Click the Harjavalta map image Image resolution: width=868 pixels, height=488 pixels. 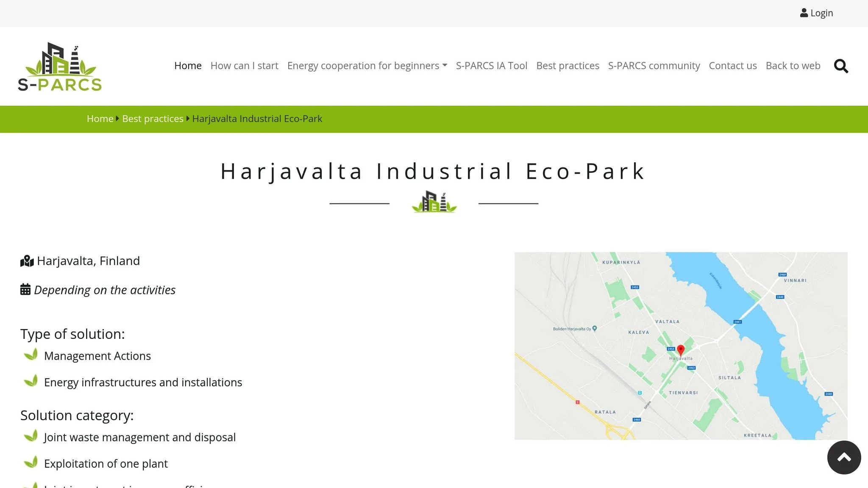(681, 346)
